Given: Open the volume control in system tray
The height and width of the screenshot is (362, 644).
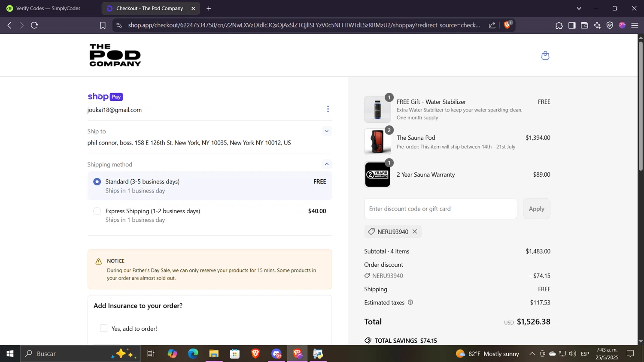Looking at the screenshot, I should [572, 354].
